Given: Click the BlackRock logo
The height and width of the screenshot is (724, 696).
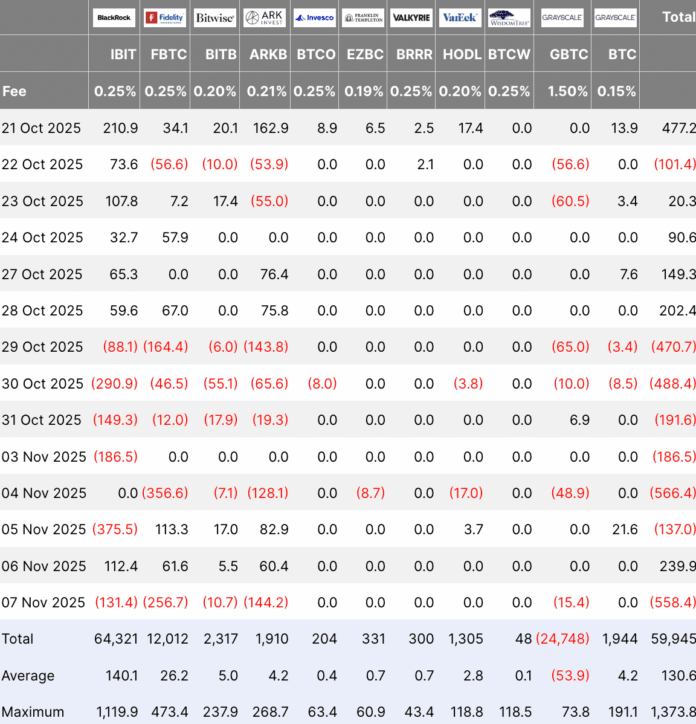Looking at the screenshot, I should pos(115,18).
